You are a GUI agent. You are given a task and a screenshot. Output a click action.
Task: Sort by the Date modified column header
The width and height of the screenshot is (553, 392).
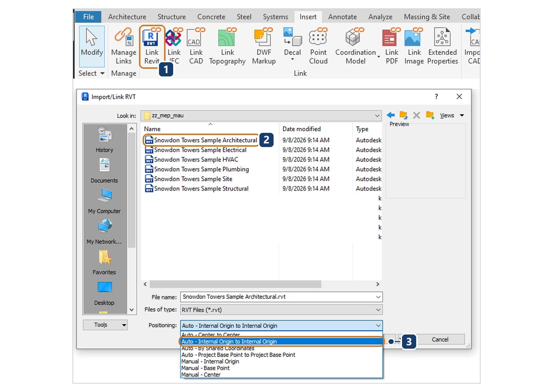(316, 129)
